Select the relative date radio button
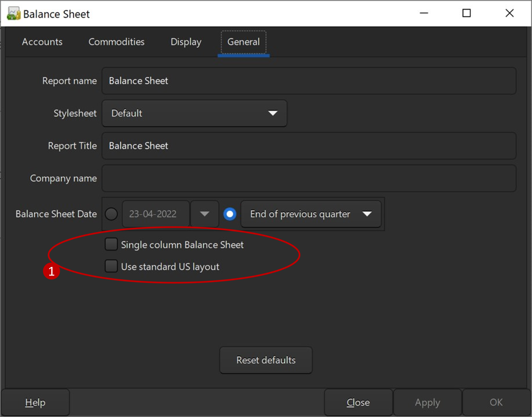 point(230,214)
